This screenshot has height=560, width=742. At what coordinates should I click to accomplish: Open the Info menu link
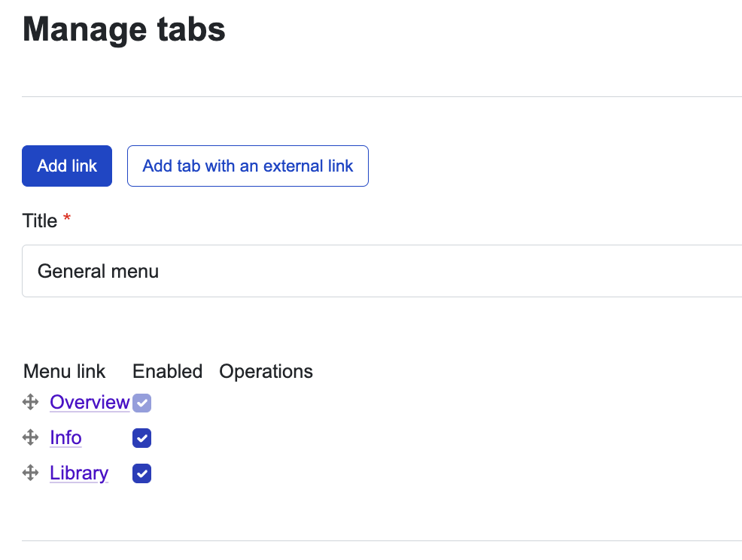(65, 437)
